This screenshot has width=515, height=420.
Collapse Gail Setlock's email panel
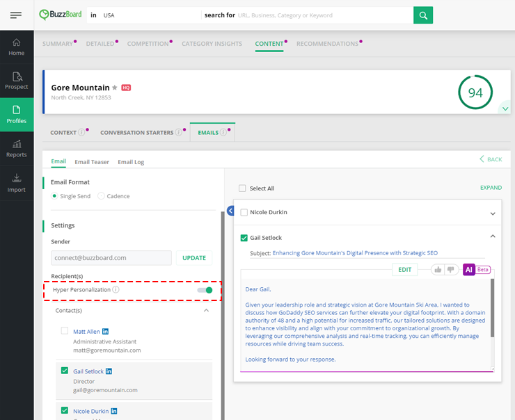[x=493, y=236]
